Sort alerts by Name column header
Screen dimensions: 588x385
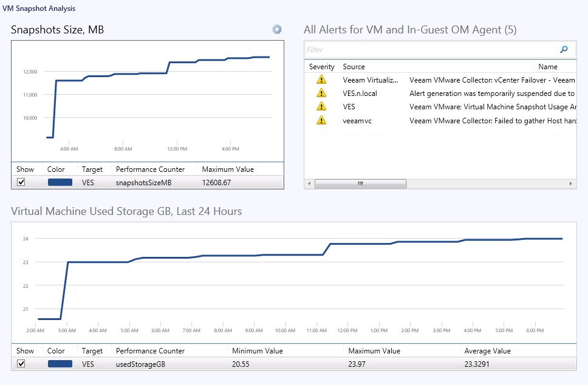tap(547, 67)
